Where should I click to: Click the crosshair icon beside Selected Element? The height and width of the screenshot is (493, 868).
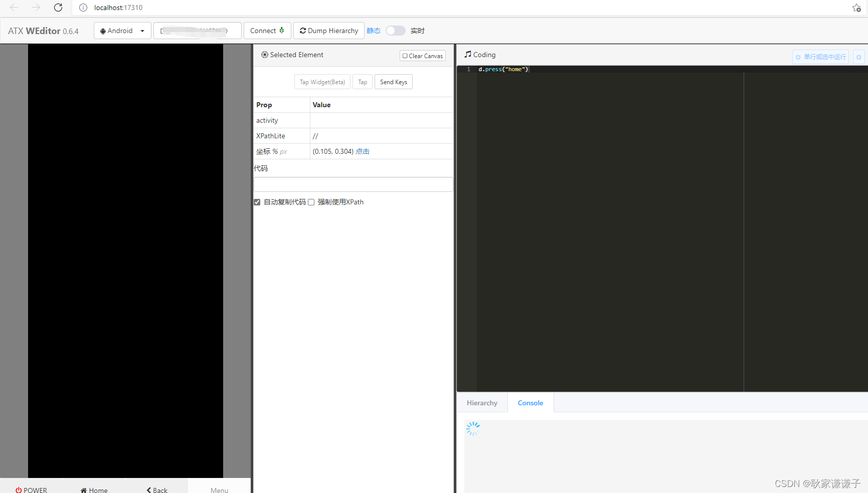pyautogui.click(x=265, y=55)
